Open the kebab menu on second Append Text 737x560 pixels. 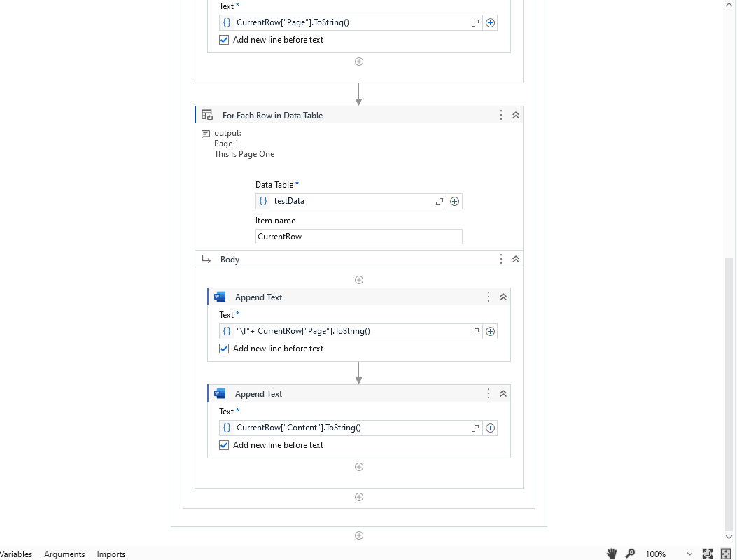[488, 393]
